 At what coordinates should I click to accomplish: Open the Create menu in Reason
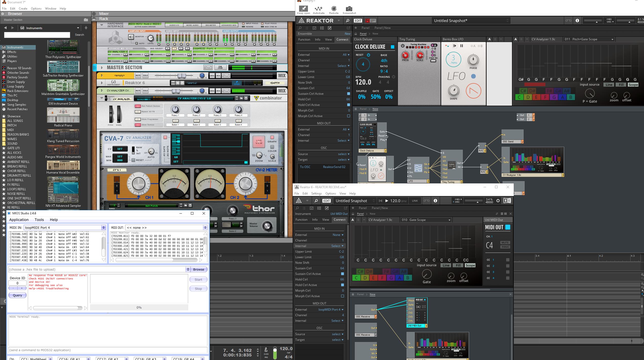(x=23, y=8)
